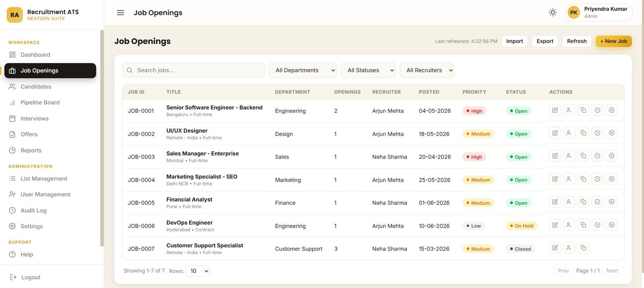View the Audit Log
Screen dimensions: 644x288
pyautogui.click(x=50, y=210)
